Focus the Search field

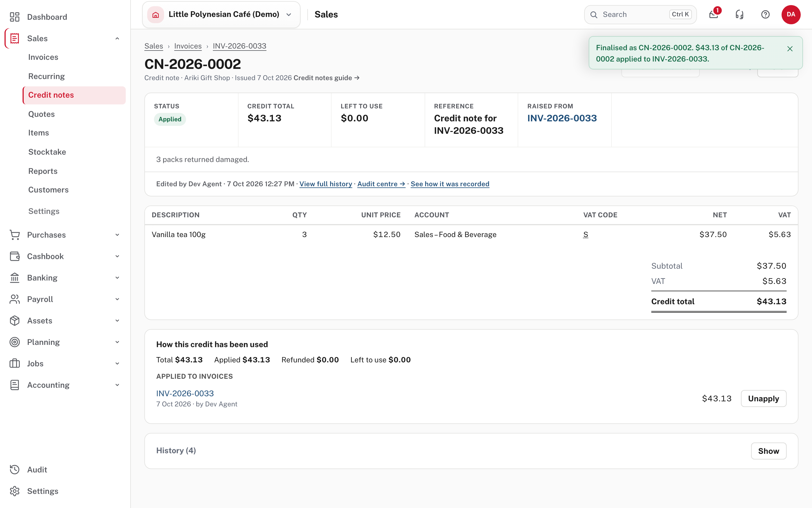tap(640, 14)
